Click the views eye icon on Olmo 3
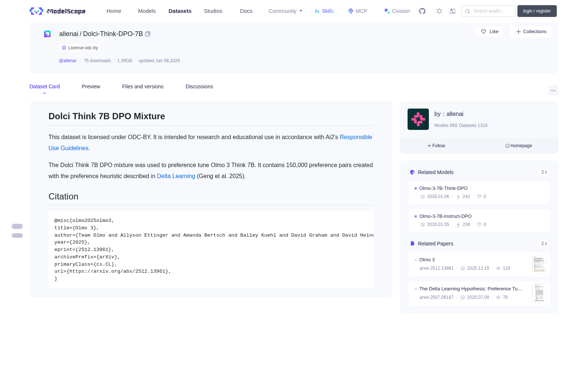 pyautogui.click(x=498, y=268)
